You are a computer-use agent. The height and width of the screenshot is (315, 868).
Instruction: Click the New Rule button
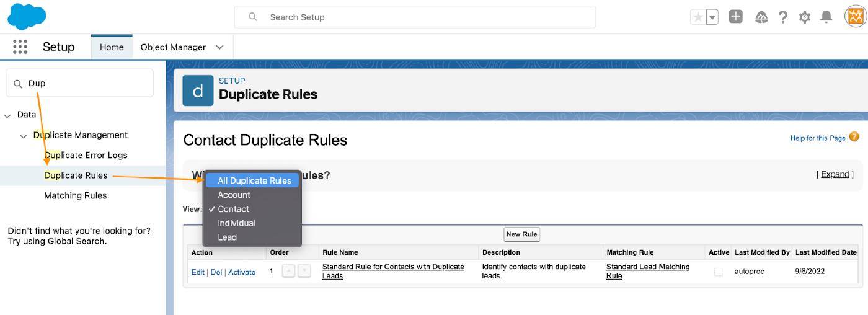pos(521,234)
